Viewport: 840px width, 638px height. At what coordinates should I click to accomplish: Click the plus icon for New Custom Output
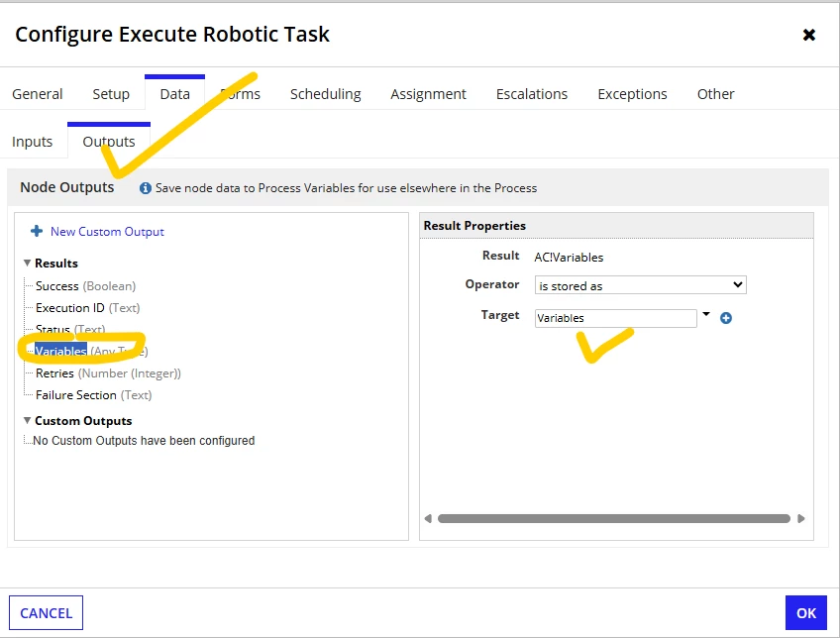[37, 232]
